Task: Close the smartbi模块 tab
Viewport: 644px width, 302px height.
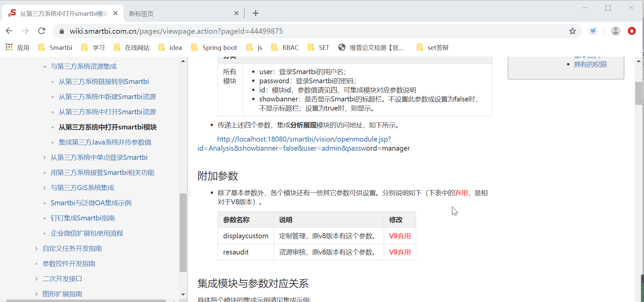Action: coord(115,13)
